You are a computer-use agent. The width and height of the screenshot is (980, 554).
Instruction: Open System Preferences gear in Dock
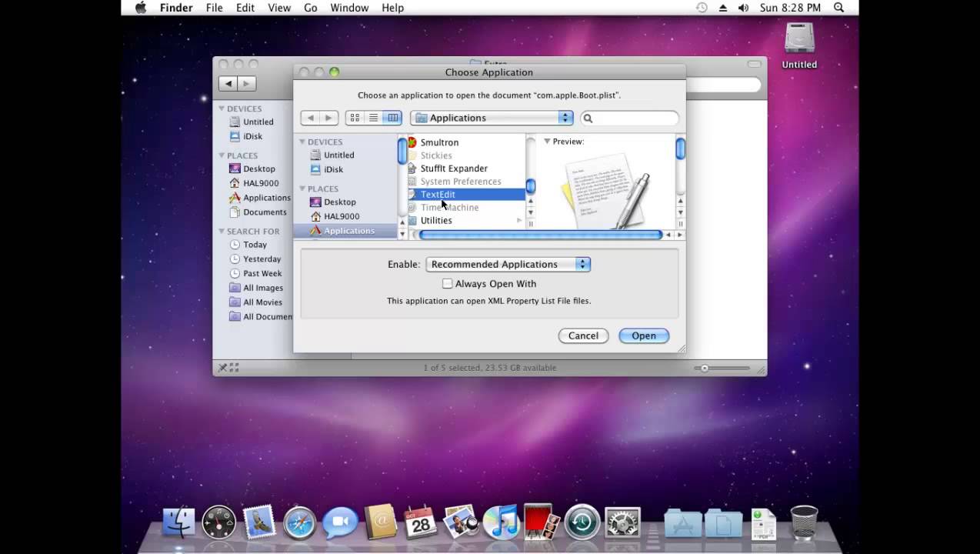pos(622,522)
